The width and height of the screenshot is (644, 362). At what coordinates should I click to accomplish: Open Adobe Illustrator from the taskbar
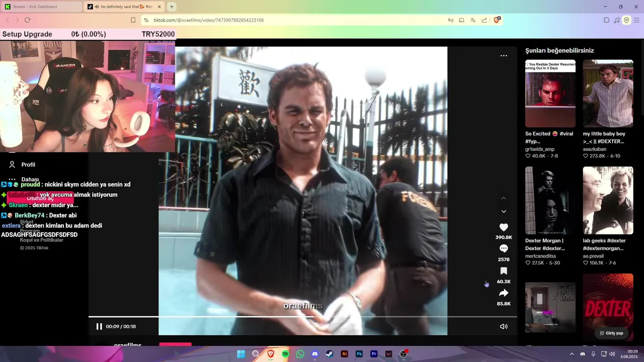(345, 354)
